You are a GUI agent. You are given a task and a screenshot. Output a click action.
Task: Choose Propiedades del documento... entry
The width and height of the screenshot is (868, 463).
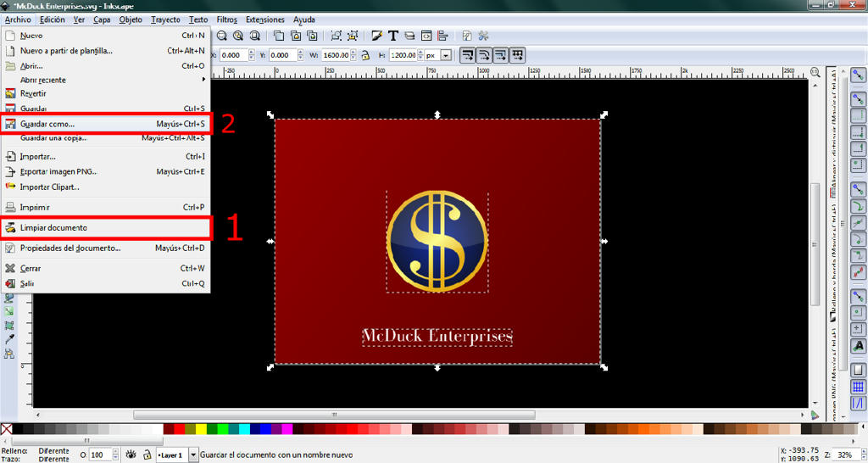105,248
